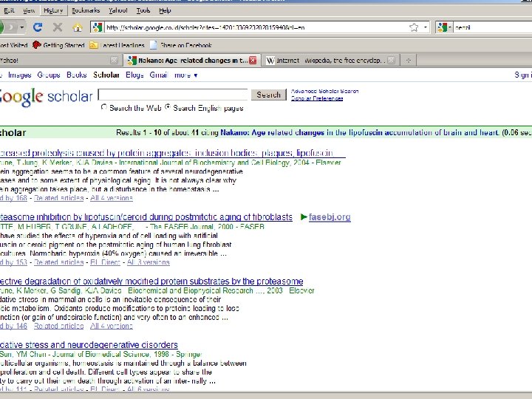Image resolution: width=532 pixels, height=399 pixels.
Task: Click the forward navigation arrow
Action: point(10,27)
